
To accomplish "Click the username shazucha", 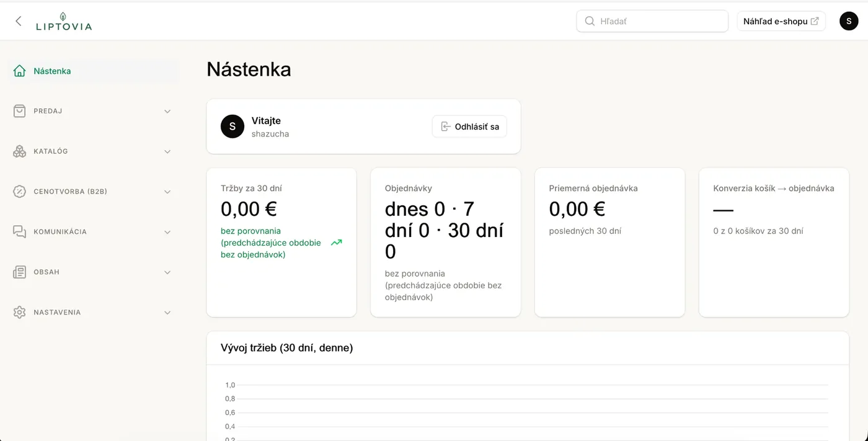I will 270,134.
